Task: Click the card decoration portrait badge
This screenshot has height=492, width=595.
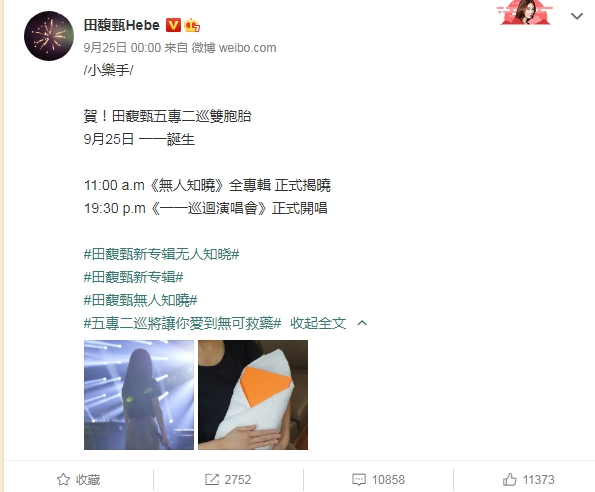Action: [x=524, y=12]
